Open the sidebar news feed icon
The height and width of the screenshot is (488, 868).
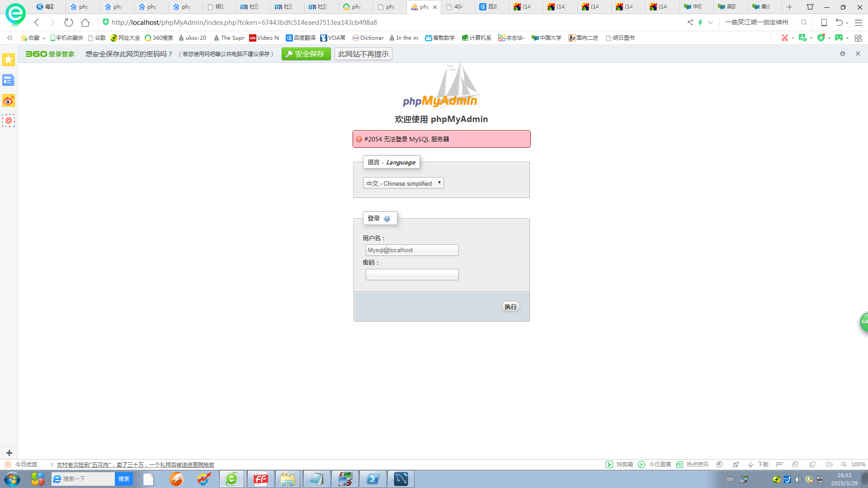(9, 80)
